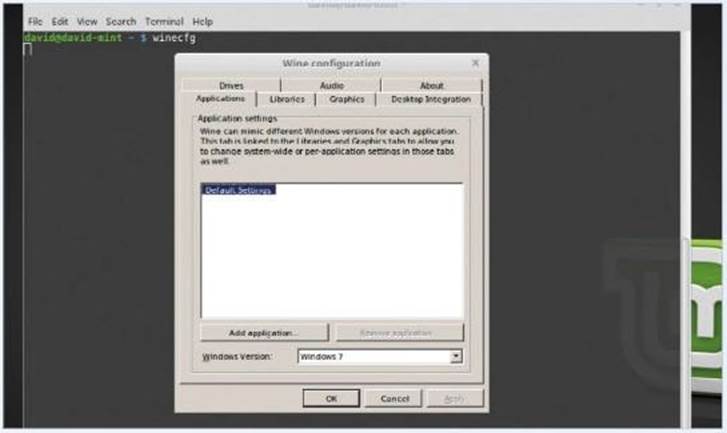Viewport: 727px width, 433px height.
Task: Switch to the Graphics tab
Action: click(x=346, y=99)
